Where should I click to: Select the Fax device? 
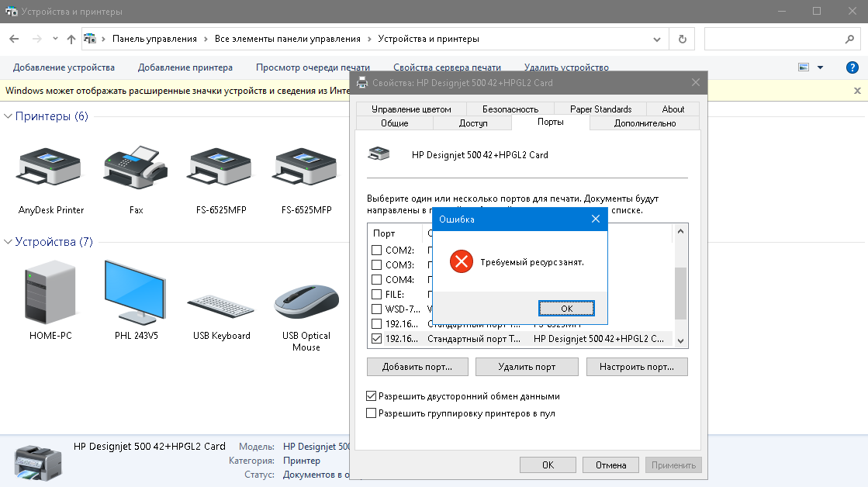[x=134, y=167]
